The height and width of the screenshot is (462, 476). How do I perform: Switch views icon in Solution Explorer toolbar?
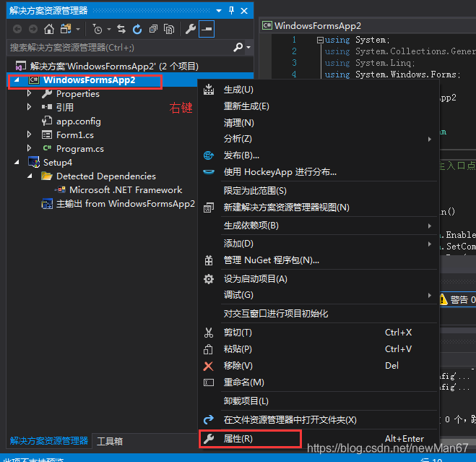click(66, 29)
